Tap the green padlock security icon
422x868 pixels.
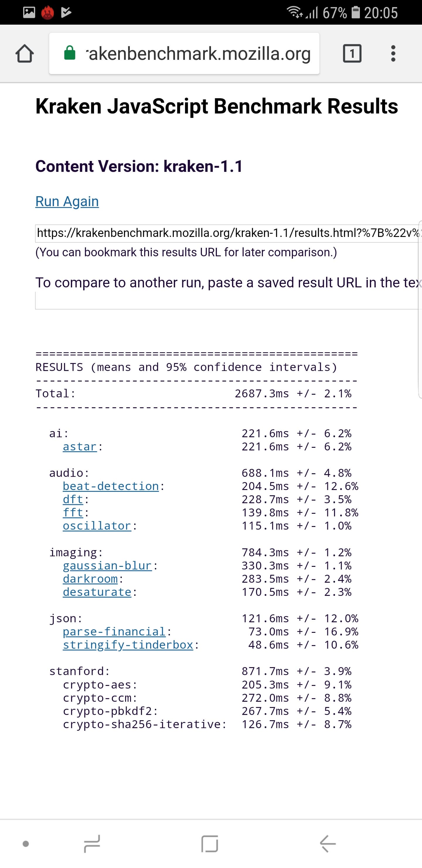point(70,53)
